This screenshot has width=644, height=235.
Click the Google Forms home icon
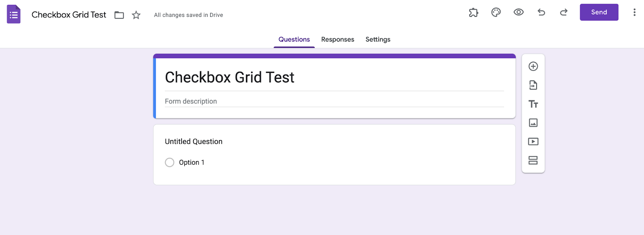[x=14, y=14]
